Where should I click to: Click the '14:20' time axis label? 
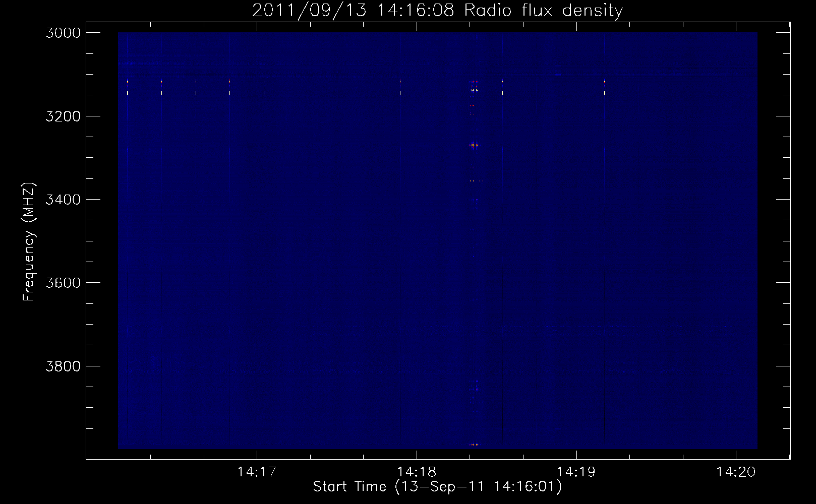[x=736, y=472]
